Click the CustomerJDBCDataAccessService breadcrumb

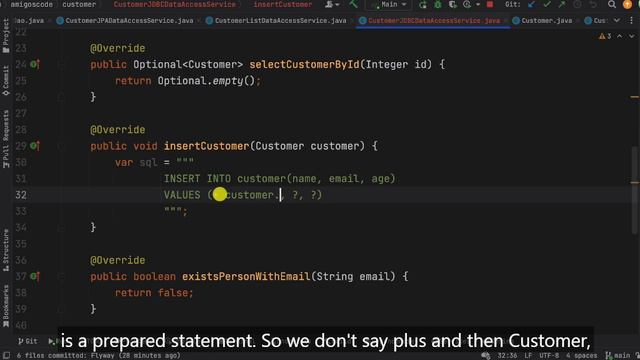click(175, 4)
